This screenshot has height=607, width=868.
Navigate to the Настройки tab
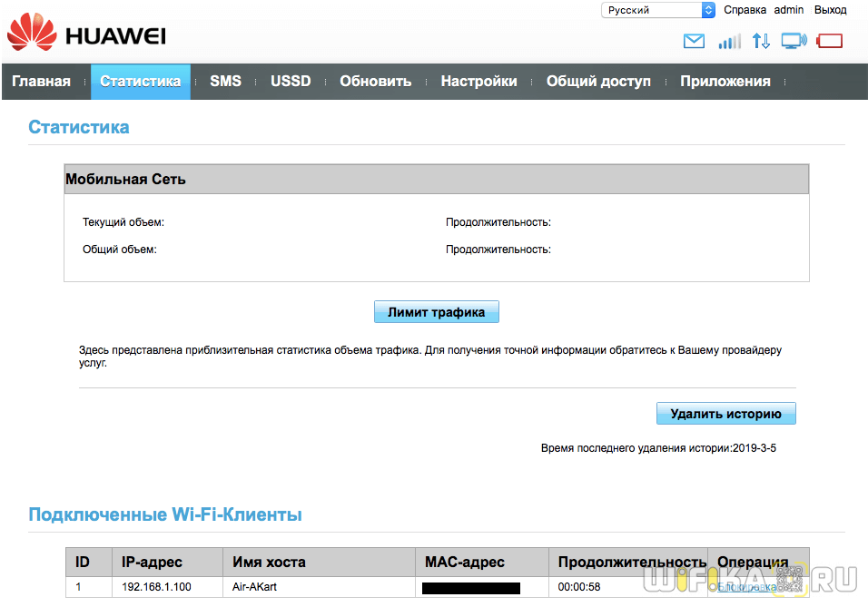(x=478, y=82)
